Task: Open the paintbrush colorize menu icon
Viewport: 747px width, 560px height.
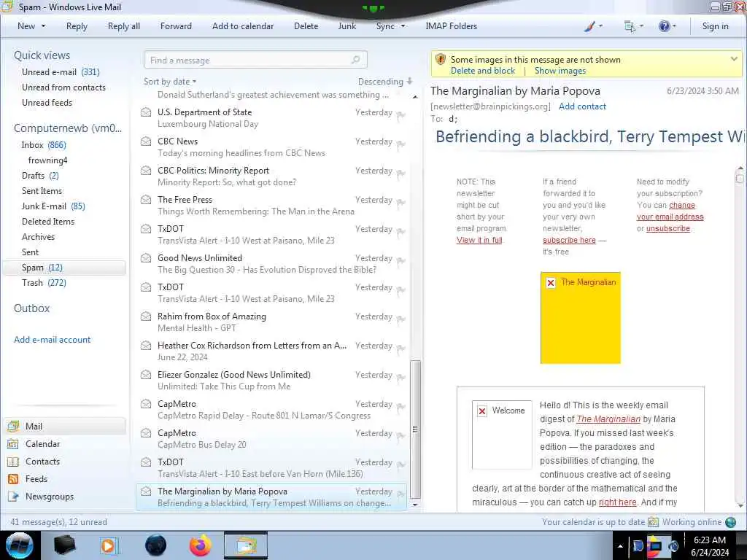Action: click(589, 26)
